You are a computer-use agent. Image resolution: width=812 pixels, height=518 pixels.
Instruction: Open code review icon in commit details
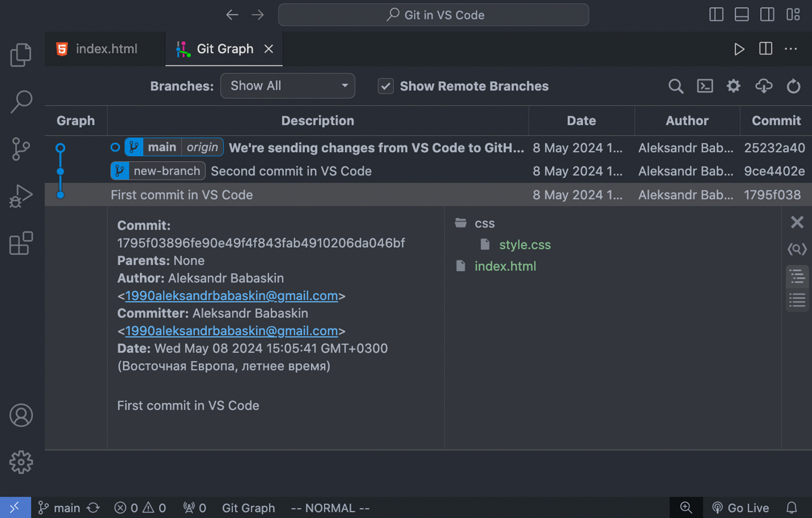pos(797,249)
